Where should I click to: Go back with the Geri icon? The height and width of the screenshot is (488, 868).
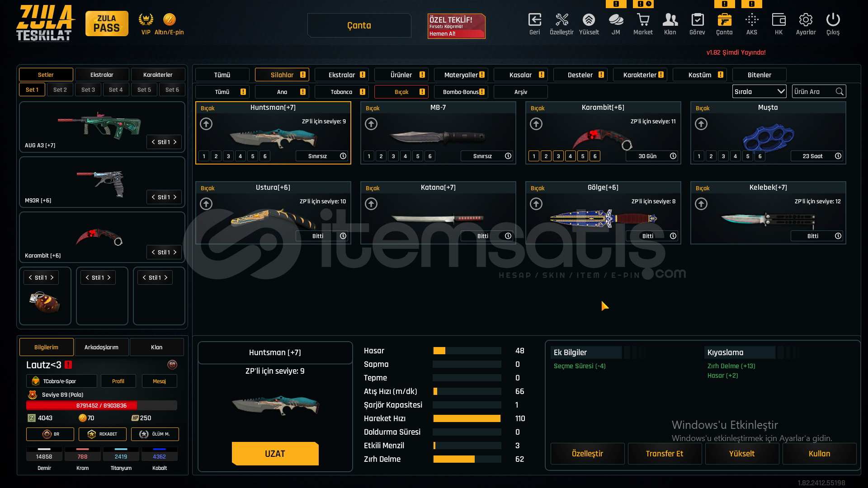pos(534,20)
